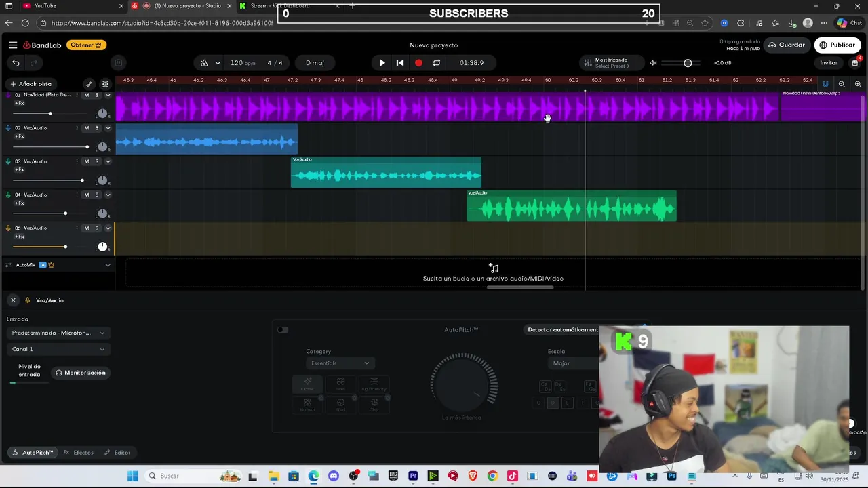The height and width of the screenshot is (488, 868).
Task: Open Brave browser from the taskbar
Action: click(x=473, y=476)
